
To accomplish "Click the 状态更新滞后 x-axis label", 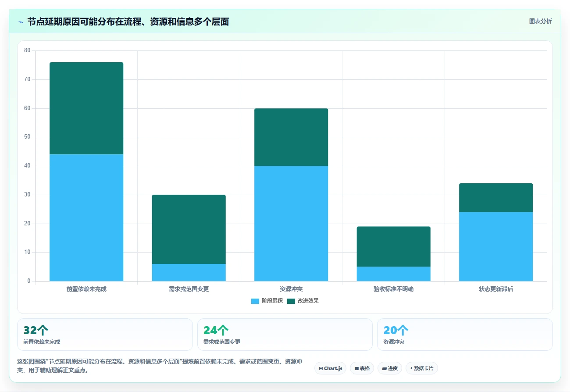I will 496,289.
